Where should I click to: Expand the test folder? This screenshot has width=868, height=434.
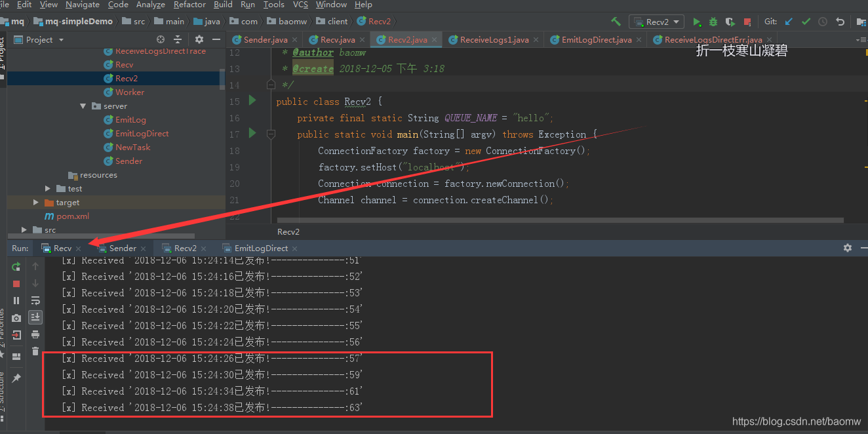pos(48,189)
